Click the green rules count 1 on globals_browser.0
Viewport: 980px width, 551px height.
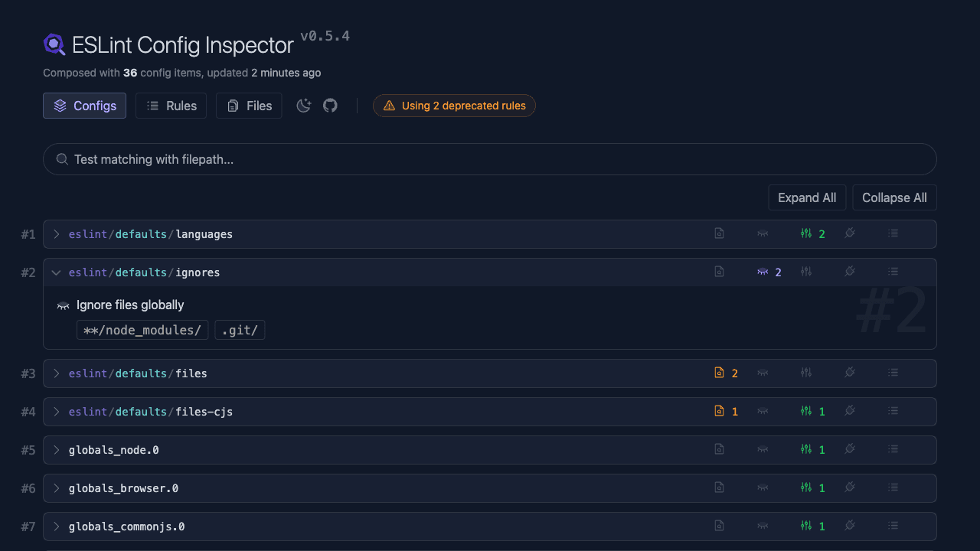[822, 487]
